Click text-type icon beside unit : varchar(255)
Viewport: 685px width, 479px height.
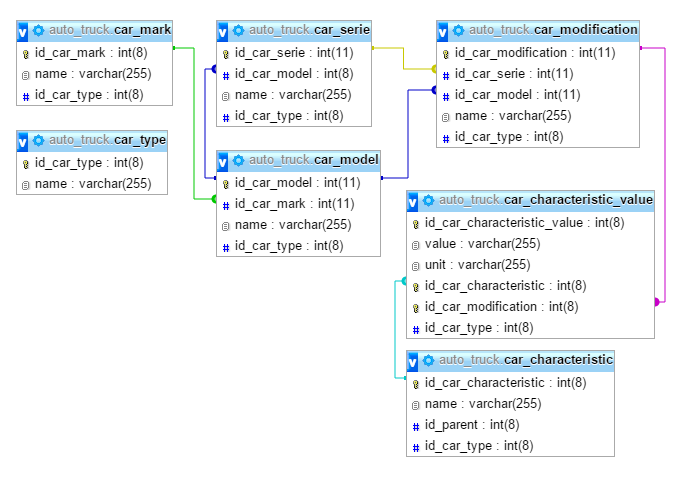click(x=415, y=266)
